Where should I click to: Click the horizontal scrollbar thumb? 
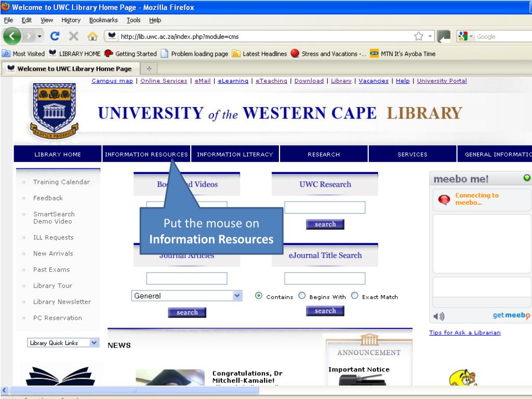click(x=135, y=390)
